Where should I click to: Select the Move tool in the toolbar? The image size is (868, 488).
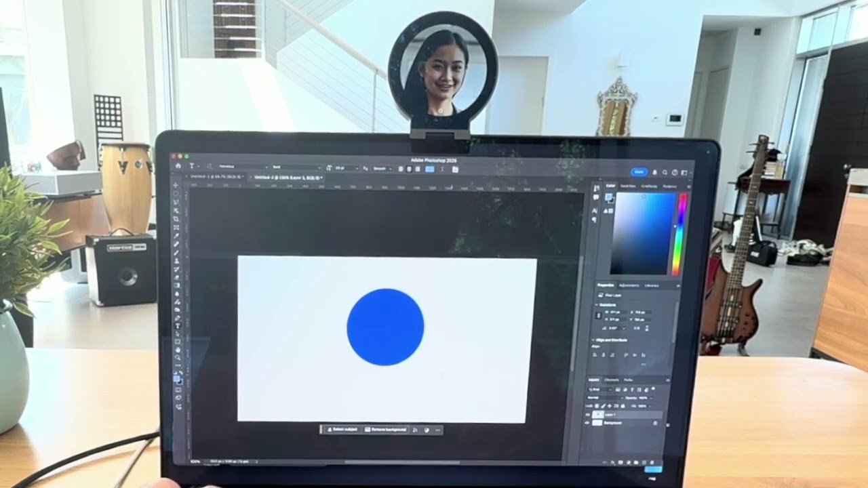pos(176,185)
